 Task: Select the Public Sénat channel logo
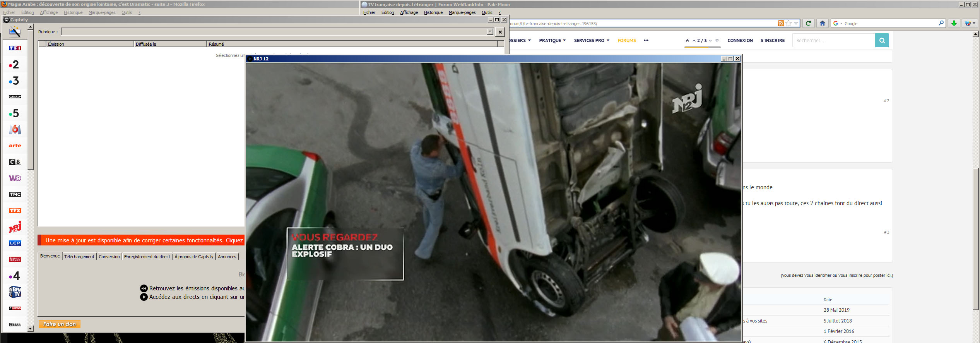[15, 259]
